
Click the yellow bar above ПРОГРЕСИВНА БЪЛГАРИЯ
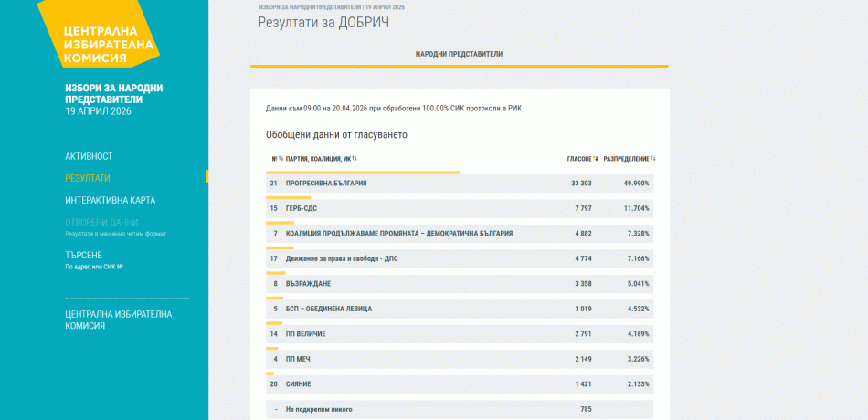[362, 172]
